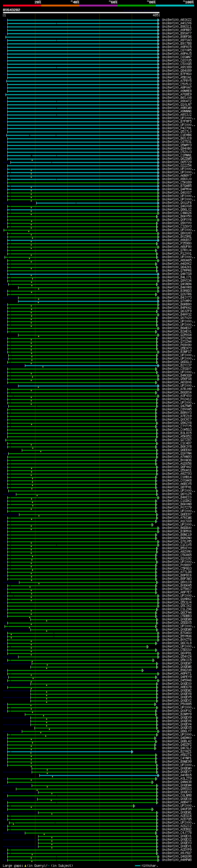Click the white query length bar
Viewport: 197px width, 868px height.
tap(81, 13)
